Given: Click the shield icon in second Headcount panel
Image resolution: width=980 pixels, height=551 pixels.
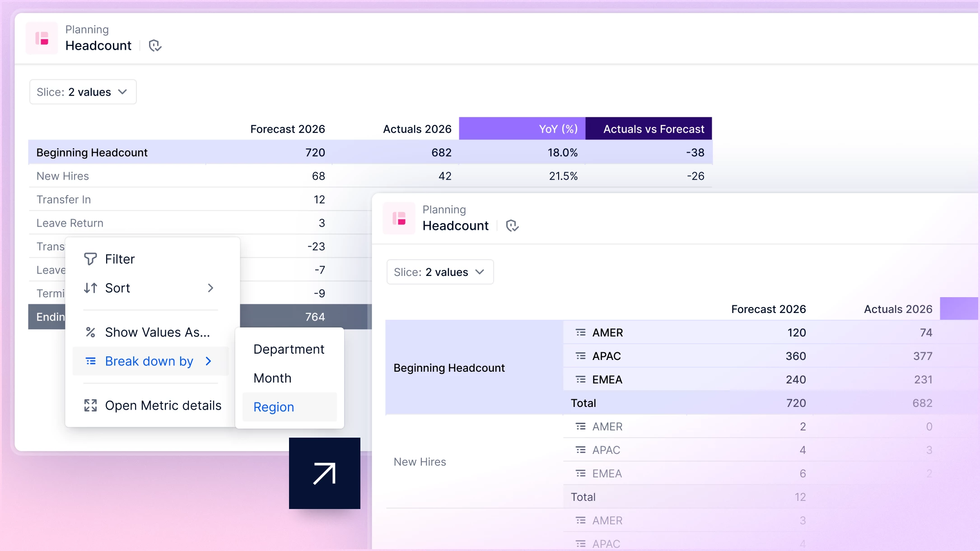Looking at the screenshot, I should click(x=512, y=226).
